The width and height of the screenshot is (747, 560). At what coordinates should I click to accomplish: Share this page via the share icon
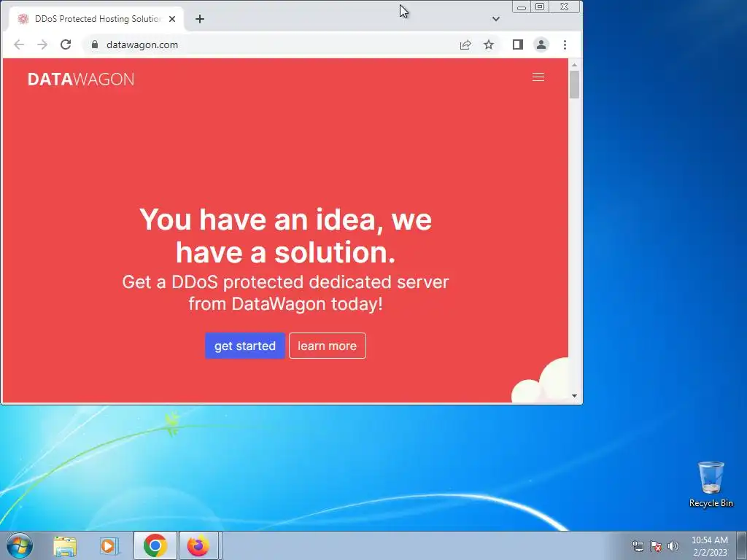tap(465, 44)
